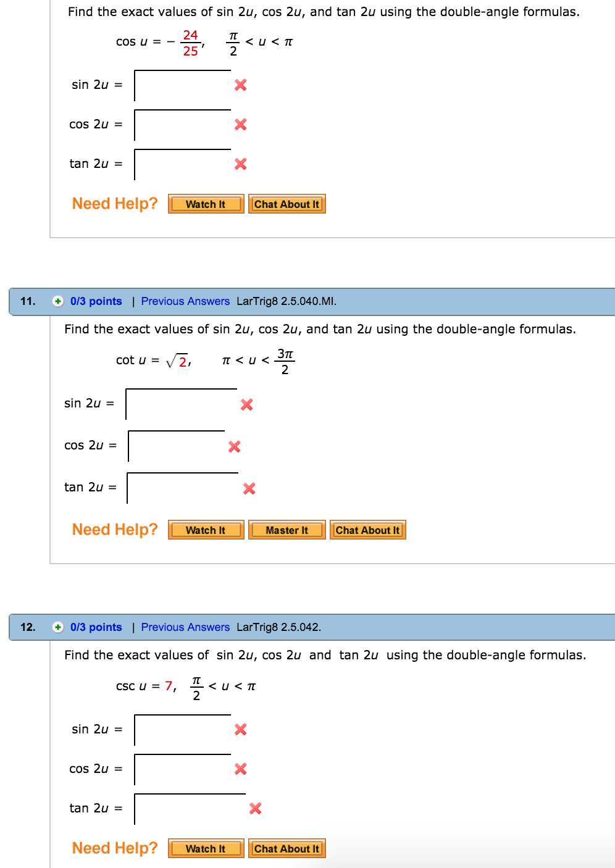Image resolution: width=615 pixels, height=868 pixels.
Task: Click the Master It button in problem 11
Action: (x=287, y=530)
